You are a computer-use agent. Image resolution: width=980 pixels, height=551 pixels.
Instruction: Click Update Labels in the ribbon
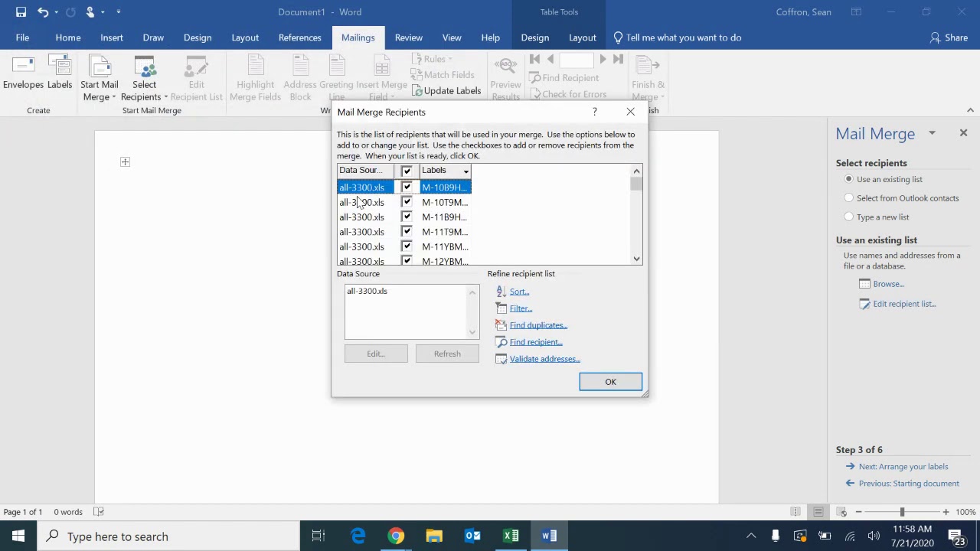click(446, 91)
